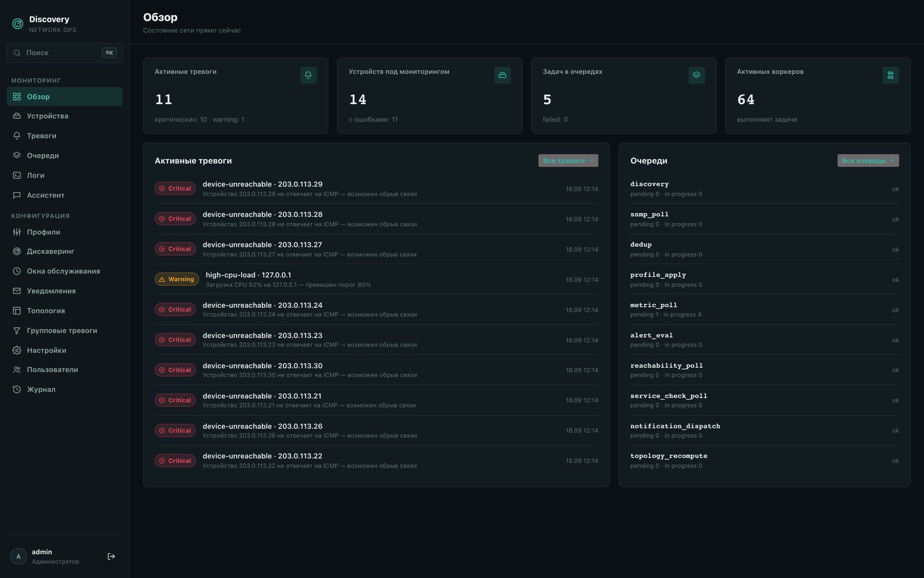Select Логи in the sidebar
The height and width of the screenshot is (578, 924).
pos(65,175)
